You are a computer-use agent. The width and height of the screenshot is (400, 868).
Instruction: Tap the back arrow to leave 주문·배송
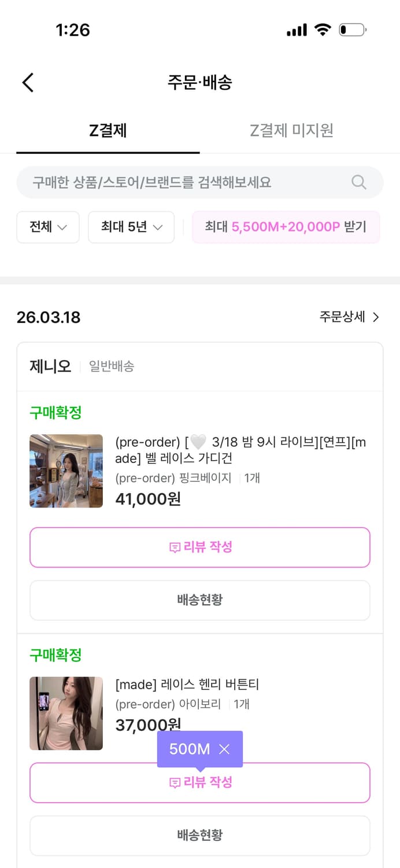[28, 82]
